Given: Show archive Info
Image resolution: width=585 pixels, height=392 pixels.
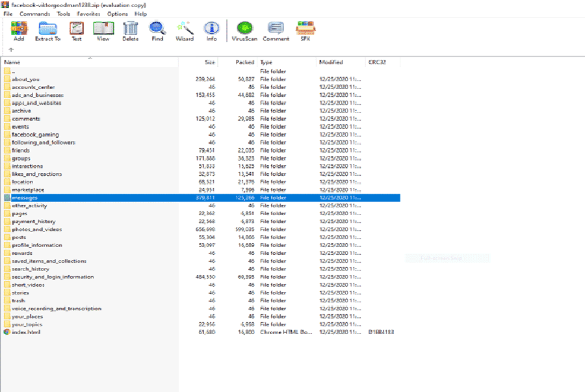Looking at the screenshot, I should click(x=211, y=29).
